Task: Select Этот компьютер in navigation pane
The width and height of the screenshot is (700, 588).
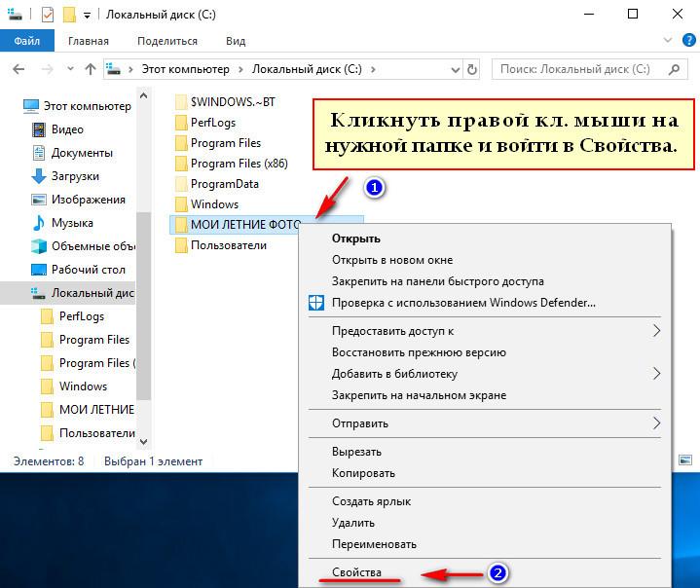Action: tap(78, 106)
